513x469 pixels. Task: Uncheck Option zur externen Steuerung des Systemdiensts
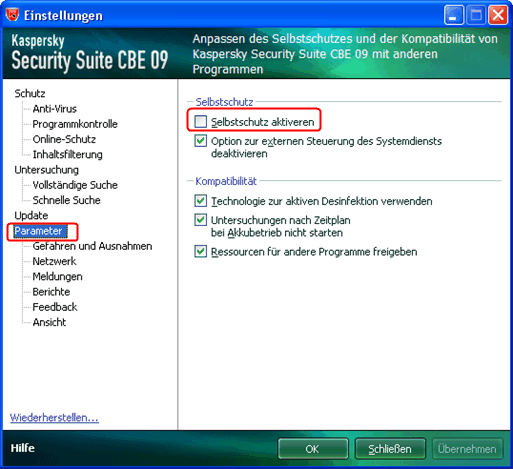click(x=200, y=141)
